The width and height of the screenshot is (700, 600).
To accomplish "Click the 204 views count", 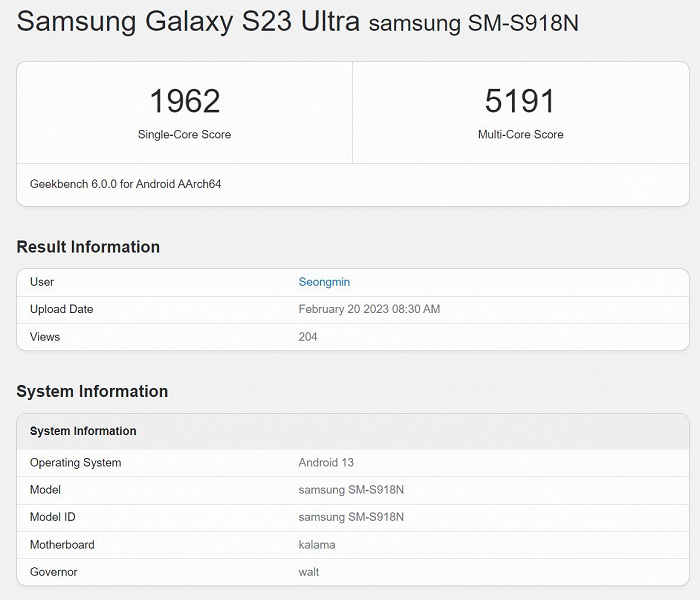I will pyautogui.click(x=308, y=337).
